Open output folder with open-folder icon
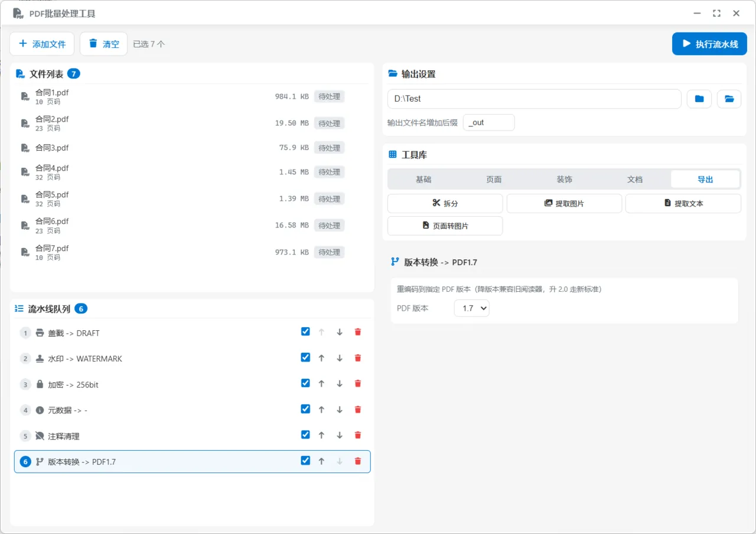This screenshot has width=756, height=534. [x=729, y=99]
